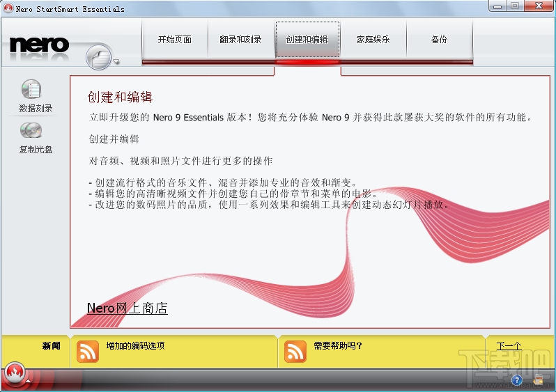Viewport: 556px width, 392px height.
Task: Click the 复制光盘 label in the sidebar
Action: [x=36, y=150]
